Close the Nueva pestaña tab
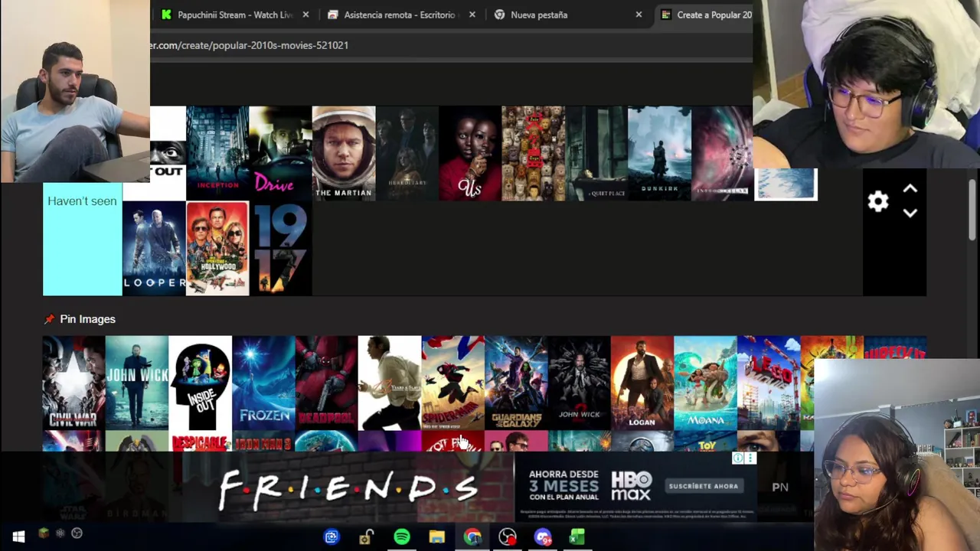Screen dimensions: 980x551 pyautogui.click(x=639, y=15)
